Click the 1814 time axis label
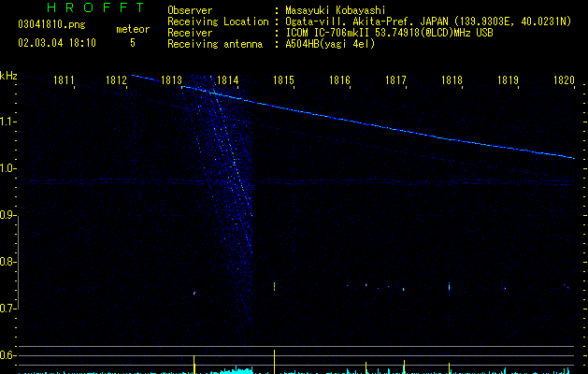Screen dimensions: 588x374 click(x=227, y=80)
